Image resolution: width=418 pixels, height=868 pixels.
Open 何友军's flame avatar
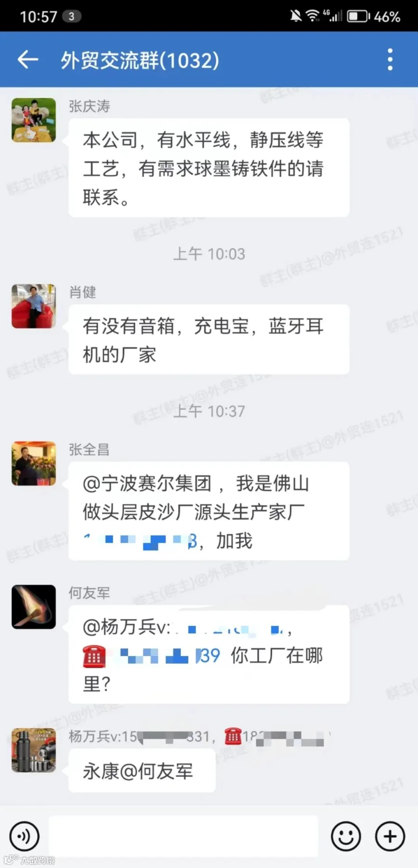pos(33,607)
